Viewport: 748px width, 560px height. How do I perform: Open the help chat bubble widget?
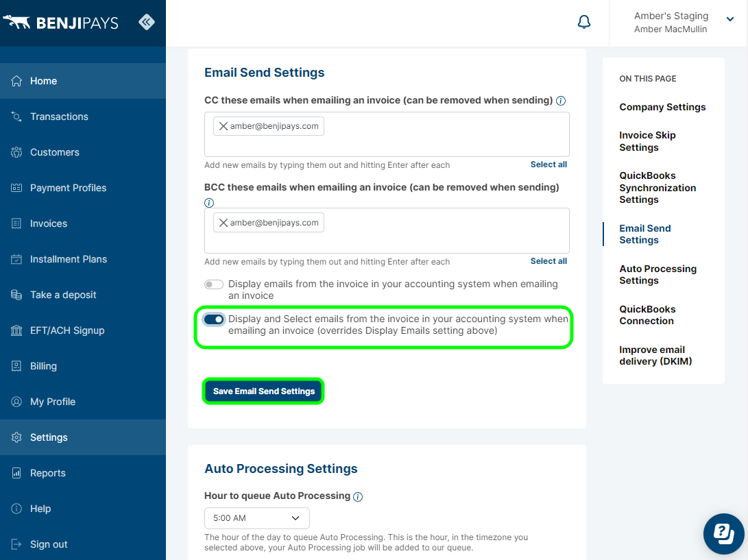tap(724, 533)
